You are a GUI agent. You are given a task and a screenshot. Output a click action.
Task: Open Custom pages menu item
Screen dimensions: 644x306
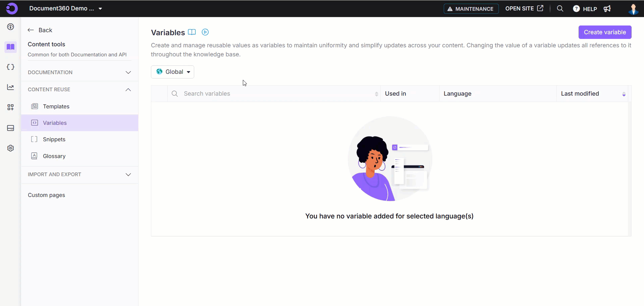click(46, 195)
